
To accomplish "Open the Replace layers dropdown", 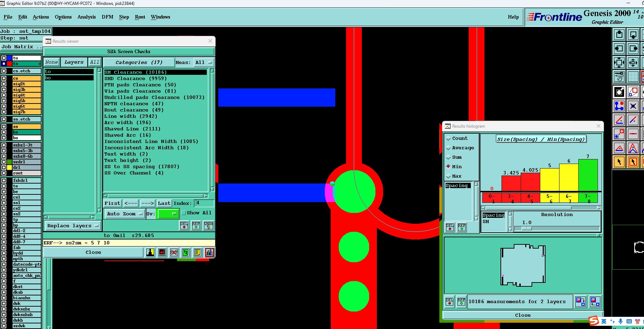I will point(73,226).
